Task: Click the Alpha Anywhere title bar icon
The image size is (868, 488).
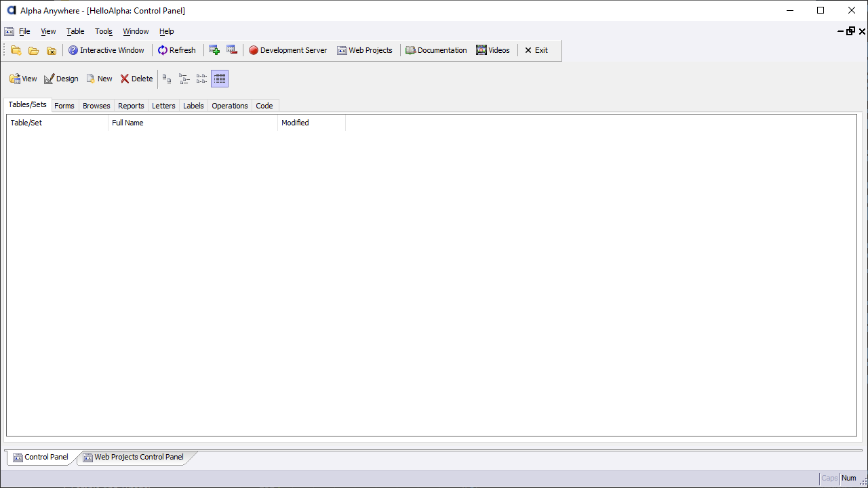Action: pos(11,10)
